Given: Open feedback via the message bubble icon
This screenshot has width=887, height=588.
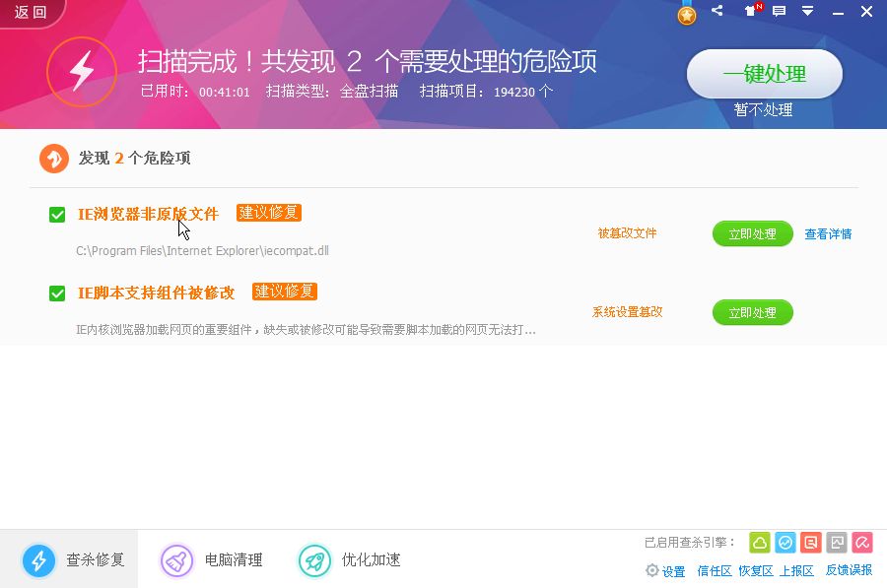Looking at the screenshot, I should pos(779,12).
